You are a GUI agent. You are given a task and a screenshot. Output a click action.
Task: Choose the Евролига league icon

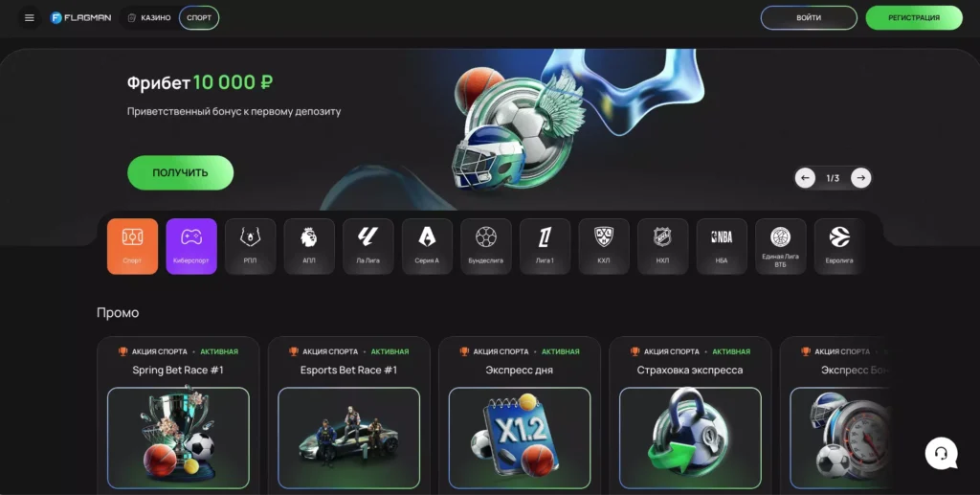(839, 246)
